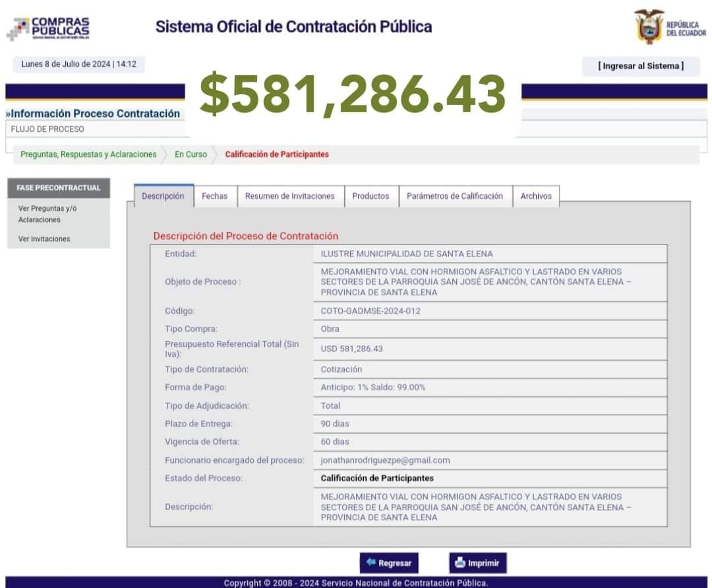
Task: Select the Descripción tab
Action: (163, 196)
